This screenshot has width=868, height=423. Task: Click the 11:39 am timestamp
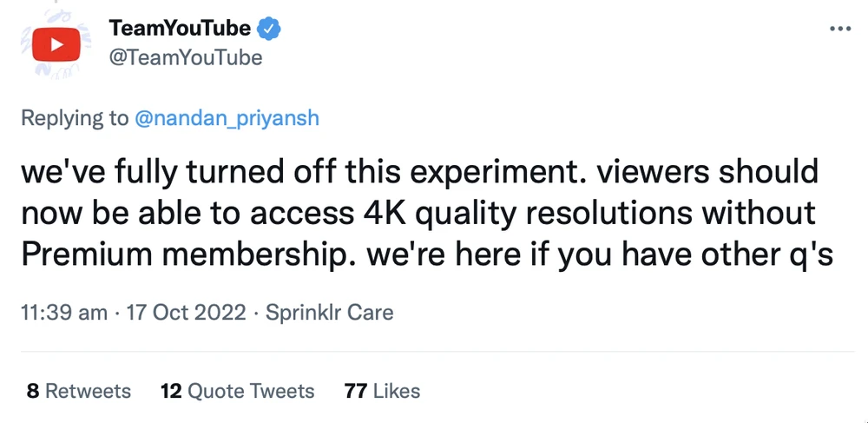[64, 312]
